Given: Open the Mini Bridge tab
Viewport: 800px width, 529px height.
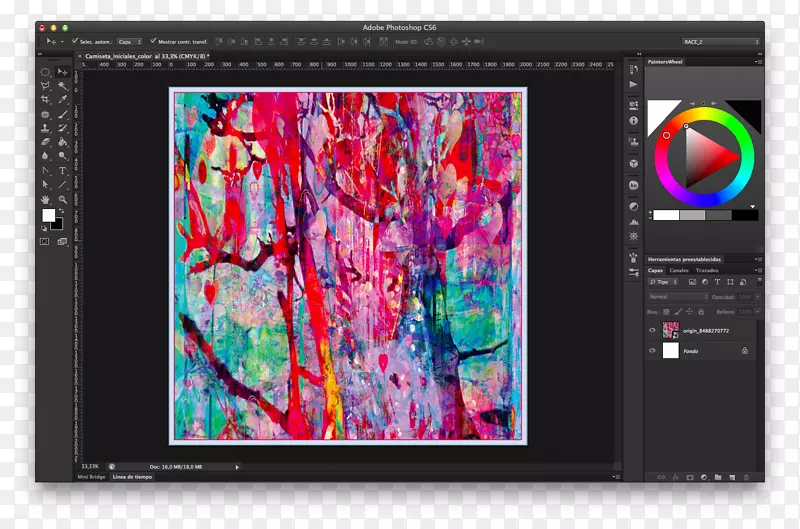Looking at the screenshot, I should (90, 477).
